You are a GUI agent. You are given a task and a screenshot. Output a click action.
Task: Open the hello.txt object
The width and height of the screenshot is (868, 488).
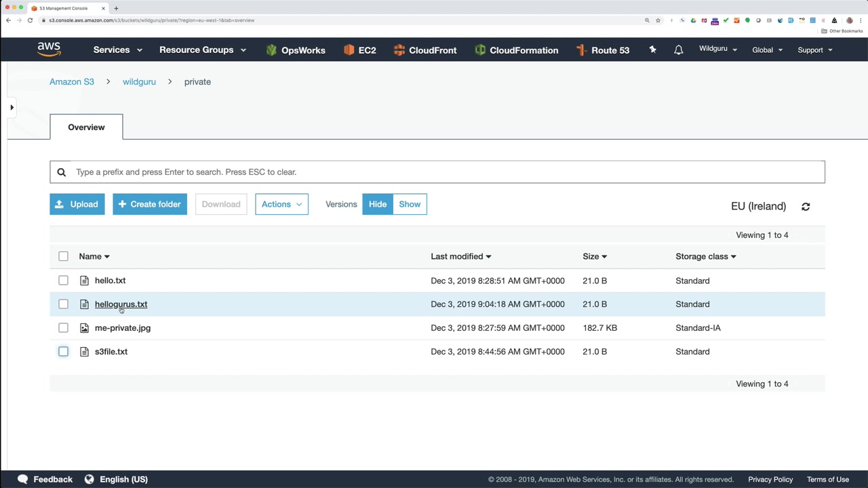tap(111, 281)
